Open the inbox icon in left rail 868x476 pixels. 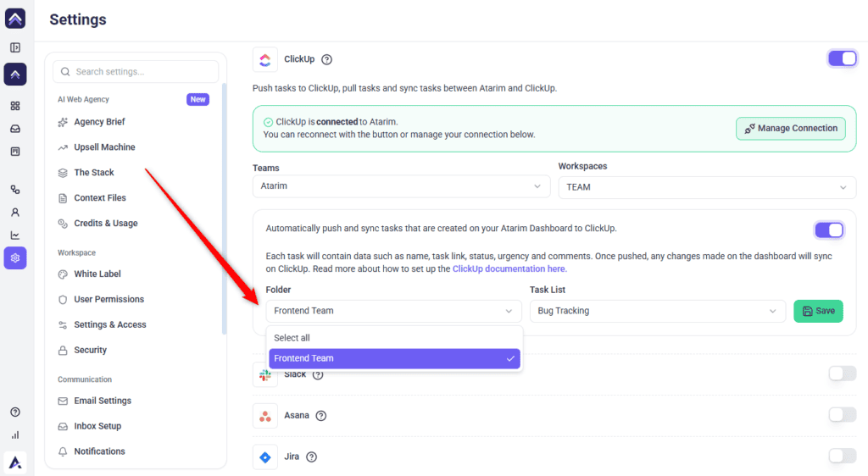point(15,129)
